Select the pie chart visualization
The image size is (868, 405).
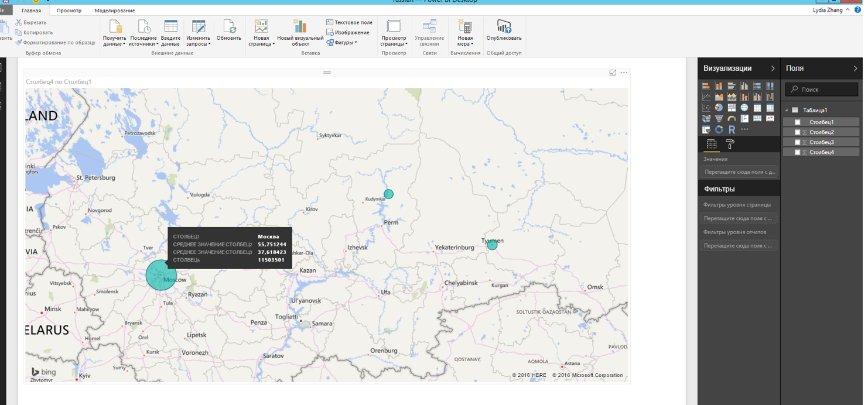[x=719, y=108]
